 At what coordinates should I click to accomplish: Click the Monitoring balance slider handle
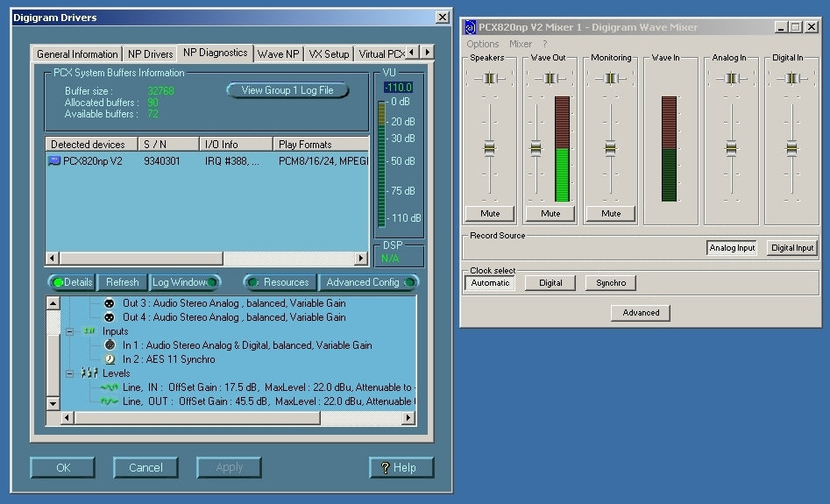click(610, 78)
